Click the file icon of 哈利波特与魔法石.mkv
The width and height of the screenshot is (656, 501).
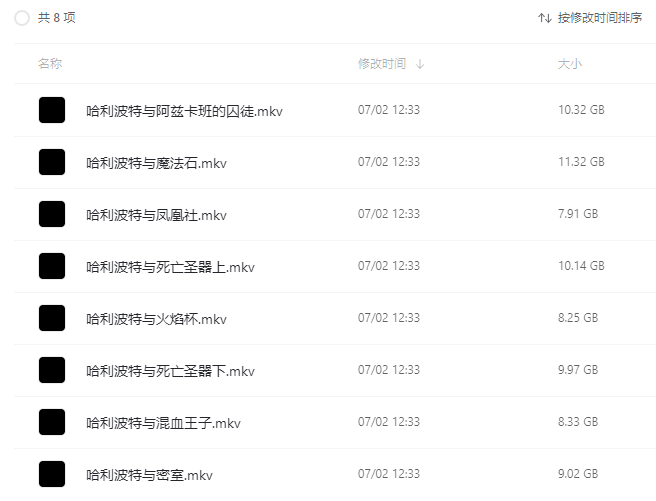click(52, 162)
